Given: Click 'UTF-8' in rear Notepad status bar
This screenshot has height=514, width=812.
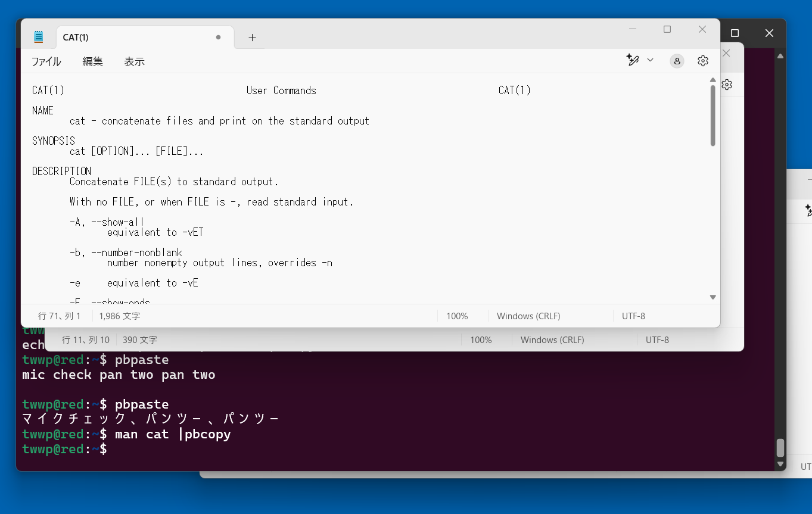Looking at the screenshot, I should click(657, 340).
